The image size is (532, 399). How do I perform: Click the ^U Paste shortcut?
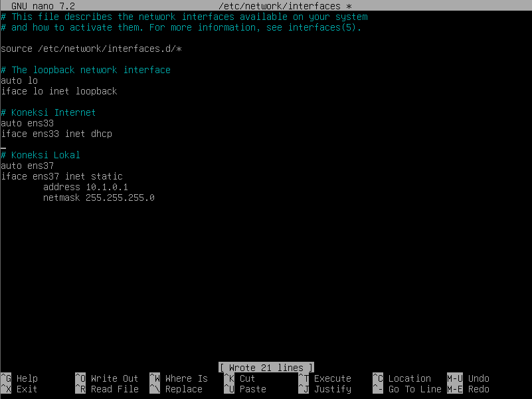pyautogui.click(x=245, y=389)
